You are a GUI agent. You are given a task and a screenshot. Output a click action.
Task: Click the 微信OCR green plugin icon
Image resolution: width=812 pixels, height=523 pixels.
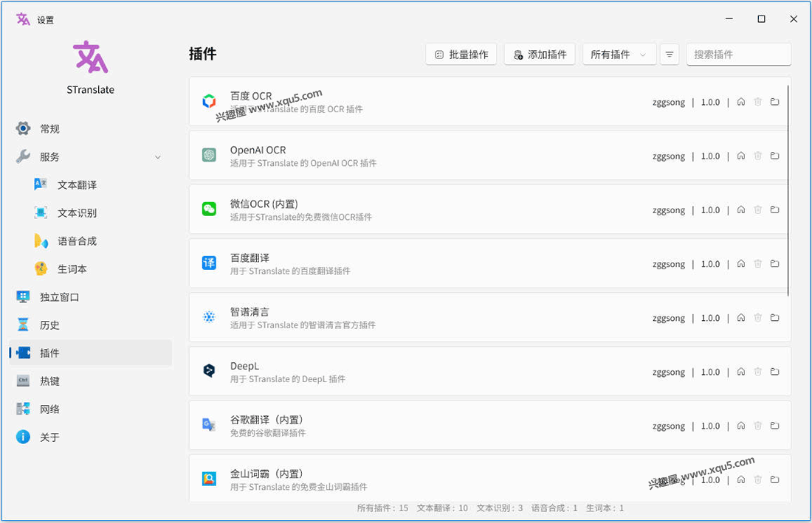point(210,209)
